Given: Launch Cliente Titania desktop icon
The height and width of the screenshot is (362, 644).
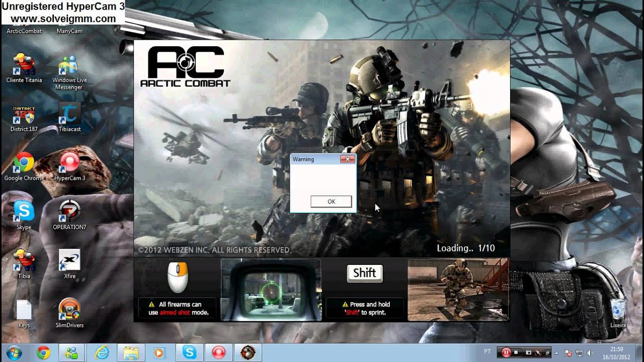Looking at the screenshot, I should [24, 68].
